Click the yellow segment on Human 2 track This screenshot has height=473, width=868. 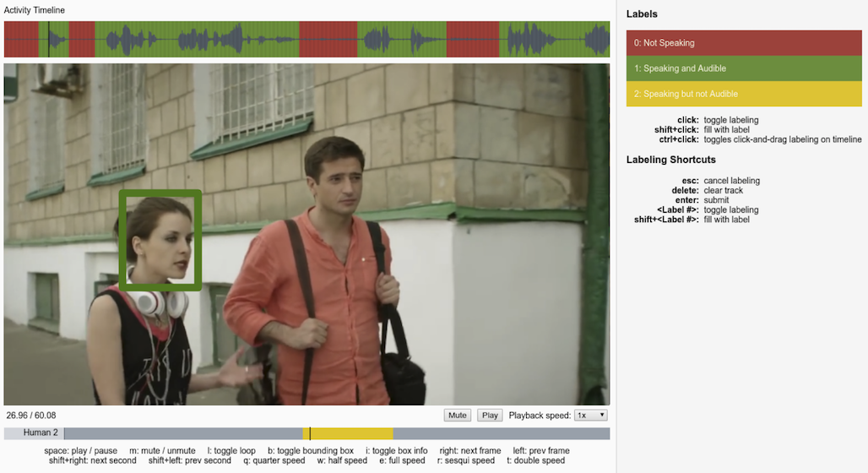(348, 433)
